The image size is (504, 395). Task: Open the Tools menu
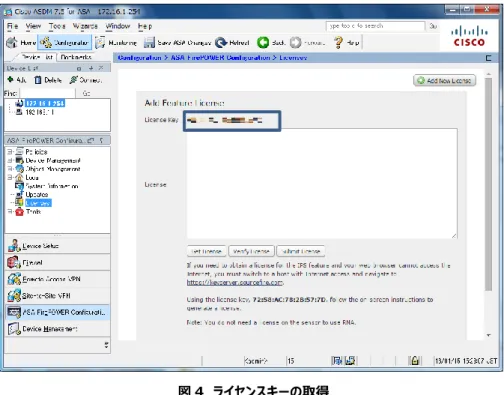pyautogui.click(x=57, y=26)
